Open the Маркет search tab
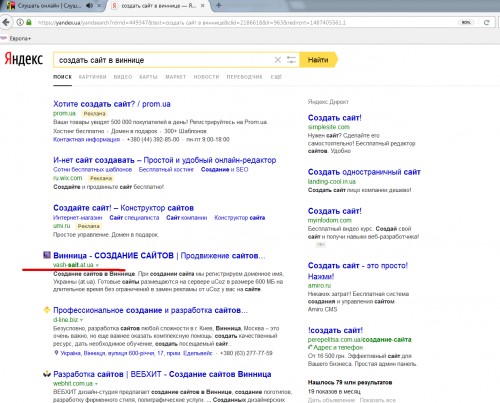 [x=176, y=77]
